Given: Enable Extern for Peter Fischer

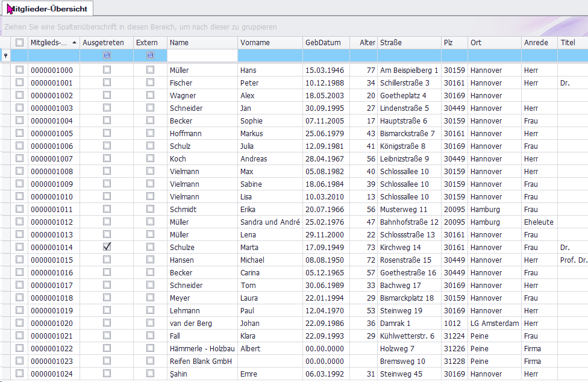Looking at the screenshot, I should tap(150, 83).
